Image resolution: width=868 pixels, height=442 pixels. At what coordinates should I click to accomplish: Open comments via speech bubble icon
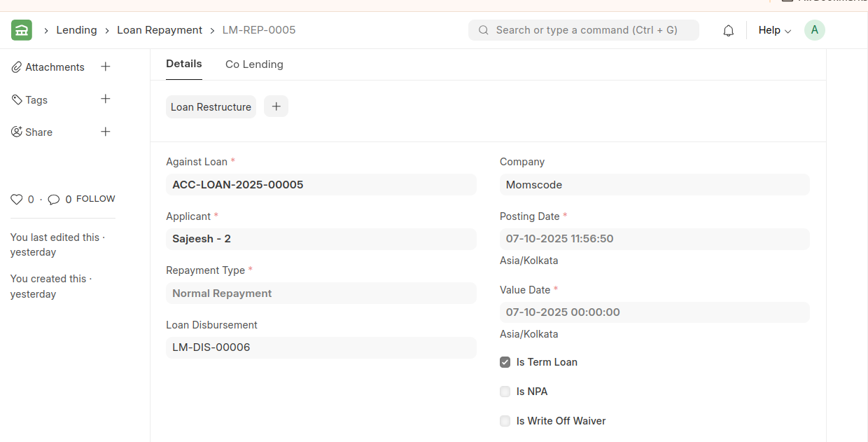point(54,200)
